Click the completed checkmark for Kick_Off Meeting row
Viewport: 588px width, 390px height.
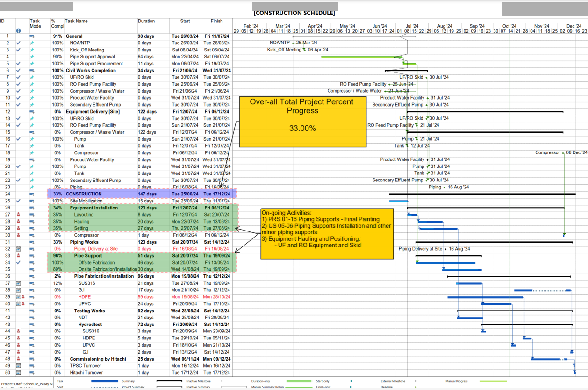click(x=18, y=50)
